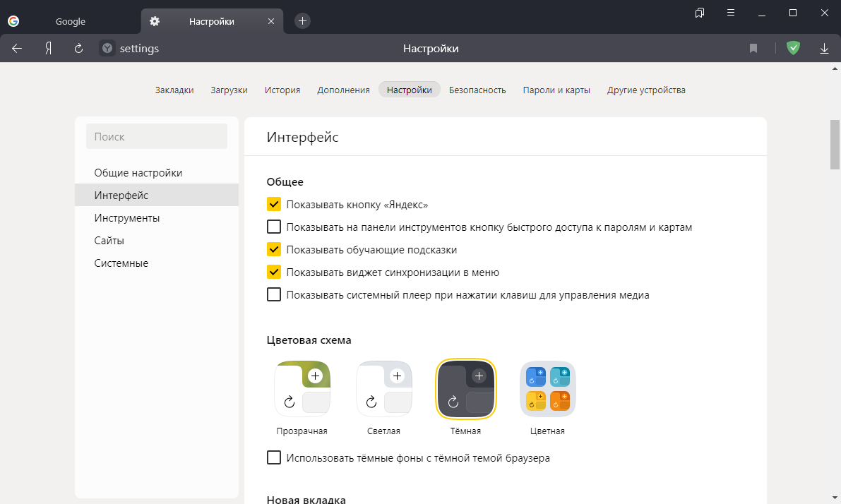Image resolution: width=841 pixels, height=504 pixels.
Task: Select Инструменты in the sidebar
Action: pos(127,218)
